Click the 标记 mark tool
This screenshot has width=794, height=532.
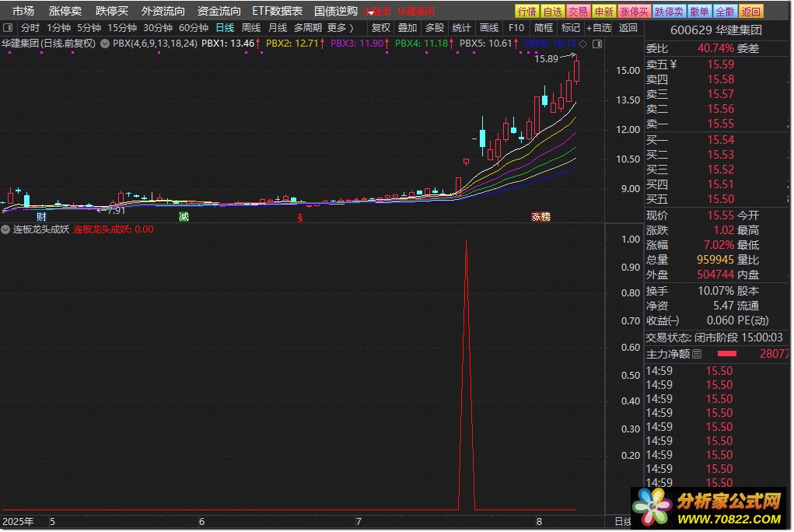click(571, 28)
